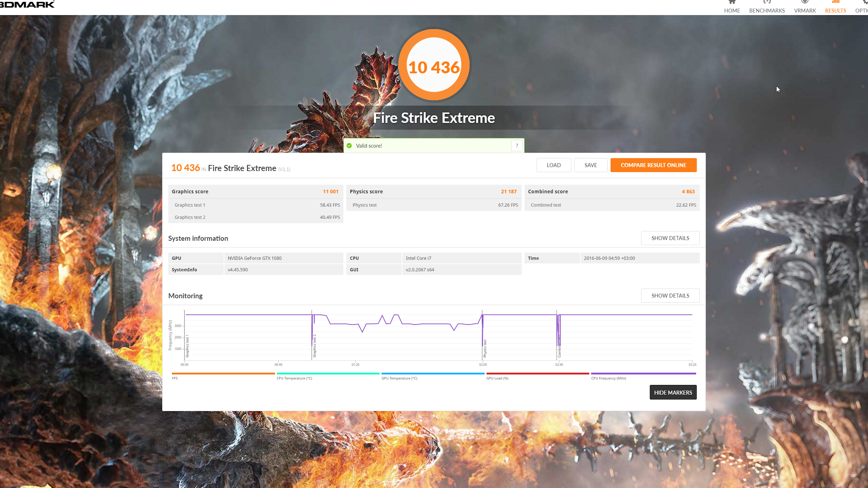Viewport: 868px width, 488px height.
Task: Toggle FPS legend in monitoring chart
Action: (x=223, y=376)
